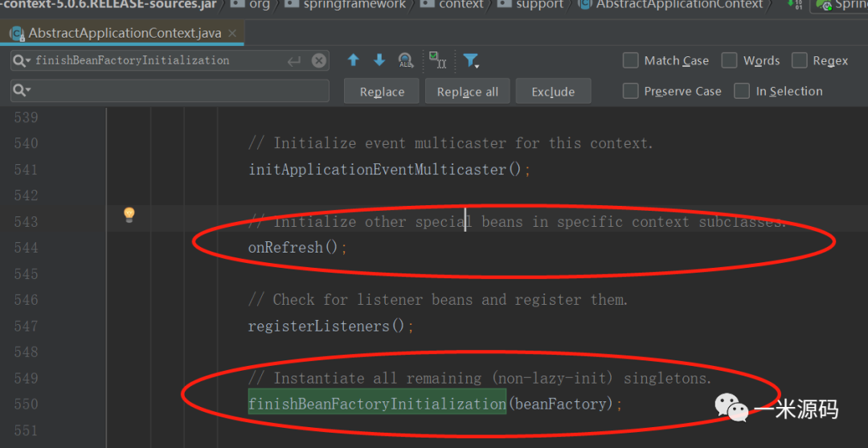
Task: Enable the Match Case checkbox
Action: coord(631,60)
